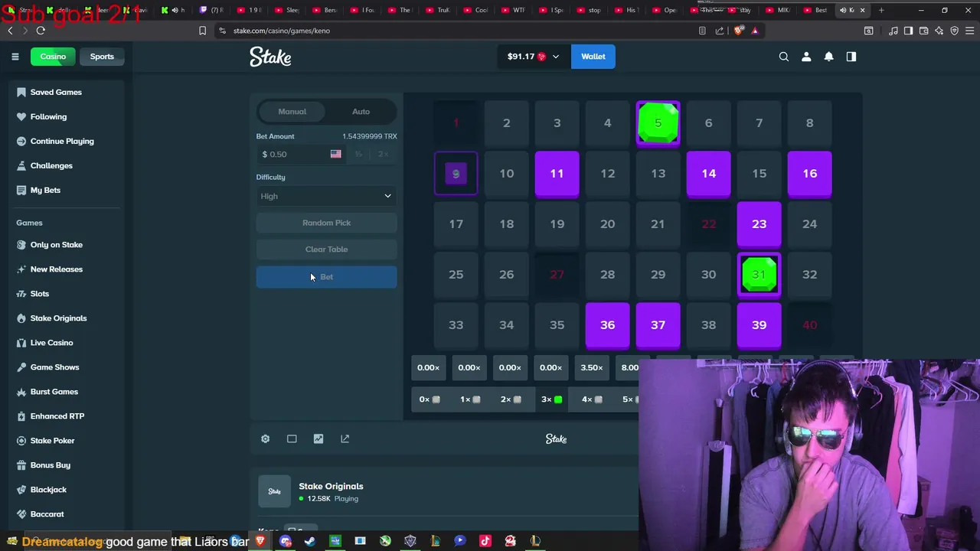The height and width of the screenshot is (551, 980).
Task: Open the notifications bell
Action: 828,57
